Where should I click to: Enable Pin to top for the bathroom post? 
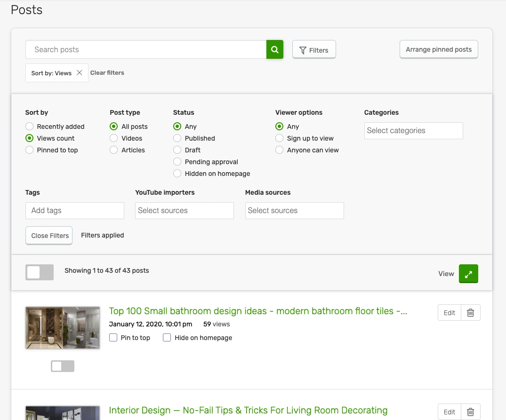pyautogui.click(x=113, y=338)
